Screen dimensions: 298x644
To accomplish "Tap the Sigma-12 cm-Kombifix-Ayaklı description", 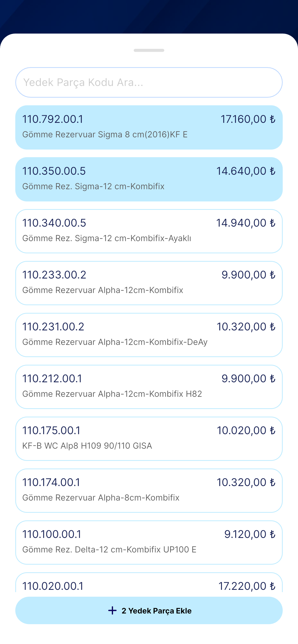I will [x=107, y=238].
